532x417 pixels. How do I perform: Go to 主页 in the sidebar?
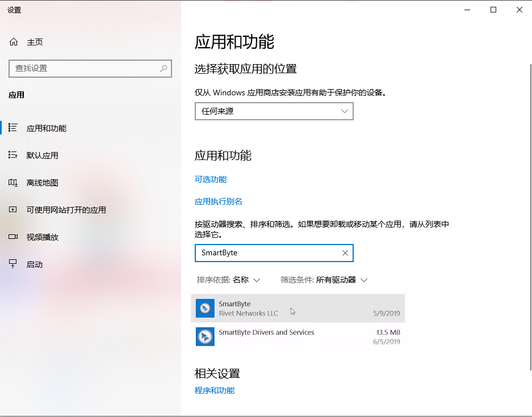point(35,42)
